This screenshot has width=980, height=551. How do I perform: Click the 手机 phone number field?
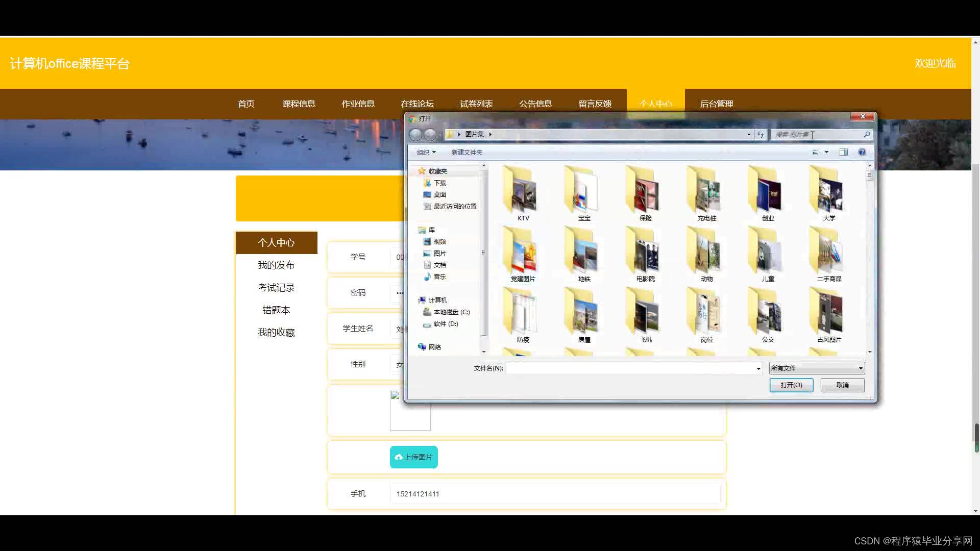(x=554, y=494)
